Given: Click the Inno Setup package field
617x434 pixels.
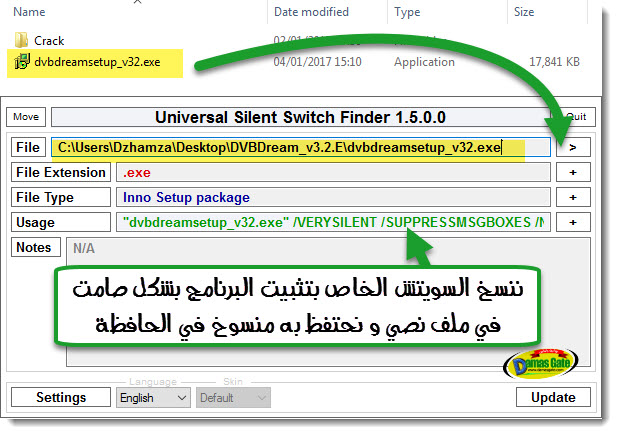Looking at the screenshot, I should [x=333, y=197].
